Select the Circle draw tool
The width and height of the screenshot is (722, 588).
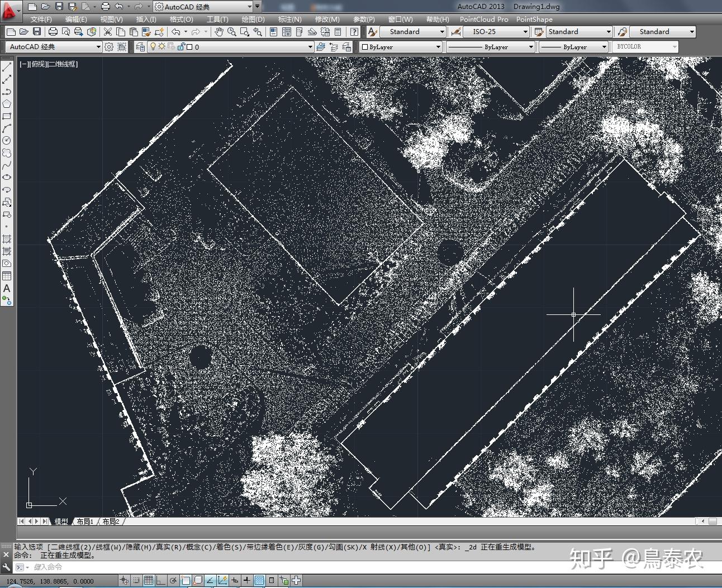point(7,140)
